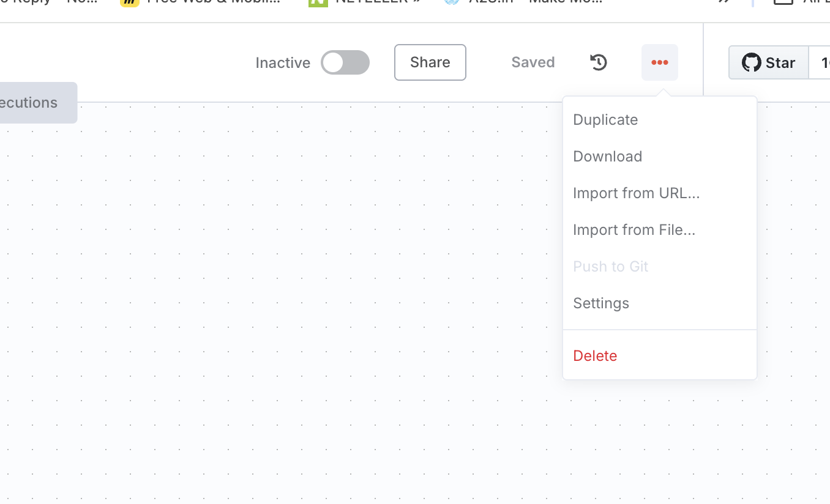Click the Saved status text
The image size is (830, 504).
[533, 62]
